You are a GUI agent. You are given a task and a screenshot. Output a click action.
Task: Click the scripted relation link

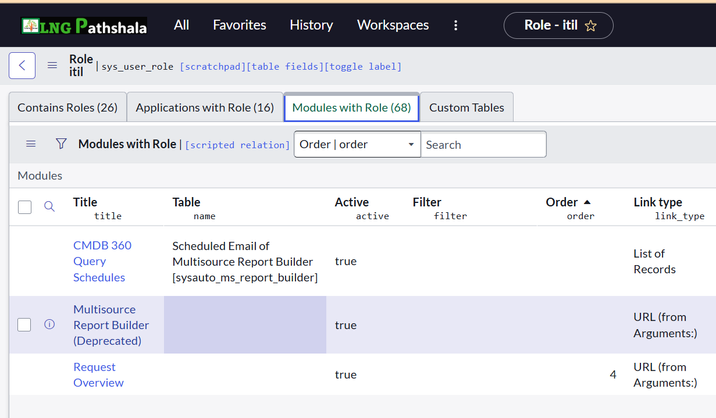click(237, 145)
